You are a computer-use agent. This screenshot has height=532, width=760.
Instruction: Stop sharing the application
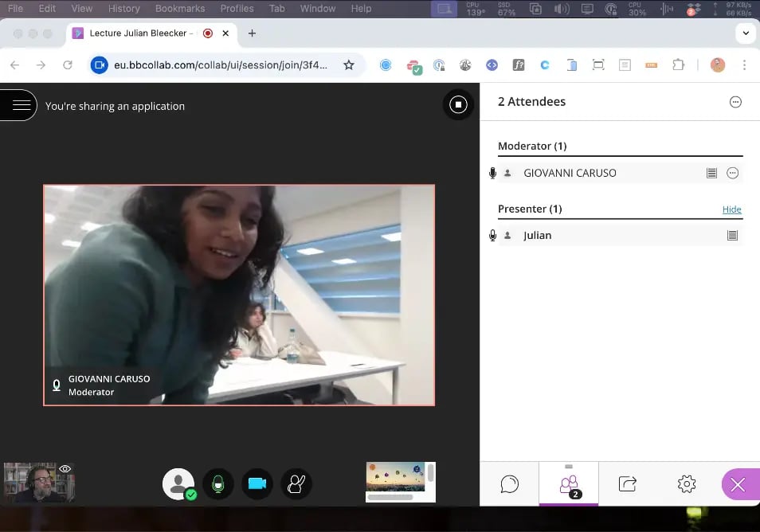point(458,104)
